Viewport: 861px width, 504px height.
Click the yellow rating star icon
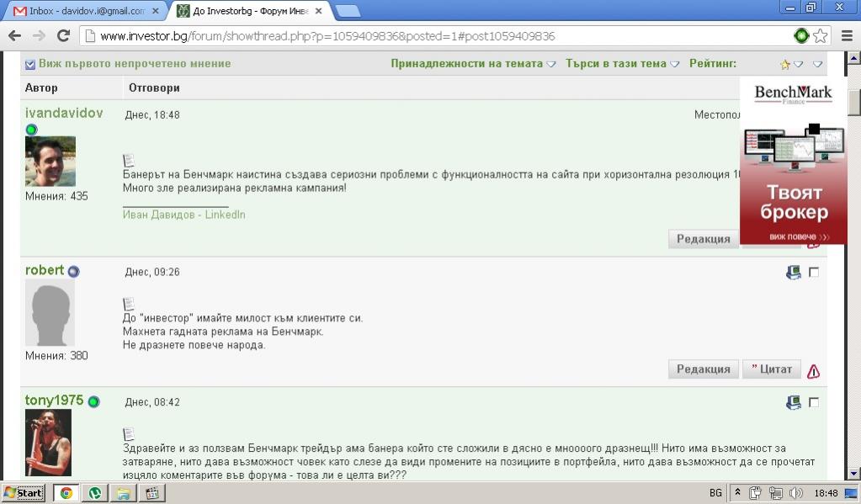[784, 65]
